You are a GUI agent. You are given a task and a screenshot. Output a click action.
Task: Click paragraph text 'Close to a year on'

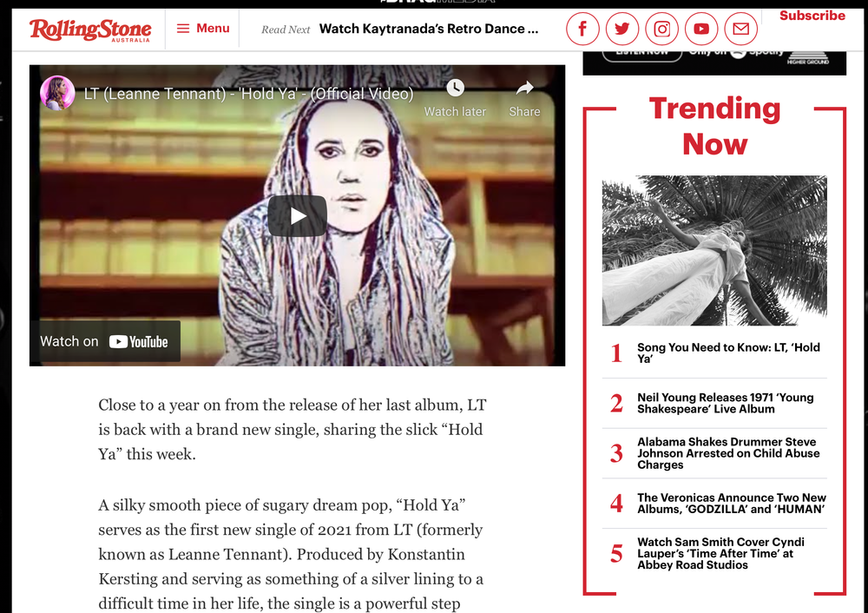coord(293,429)
